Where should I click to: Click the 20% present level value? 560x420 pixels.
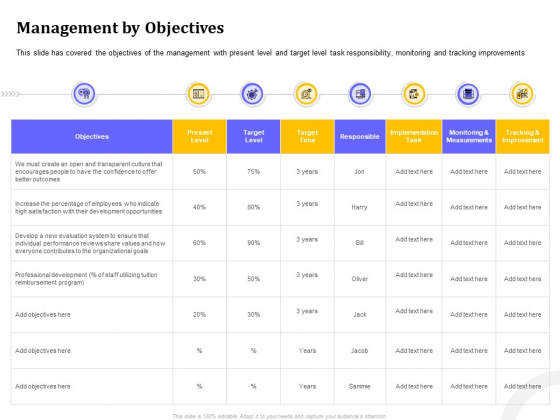pos(199,315)
